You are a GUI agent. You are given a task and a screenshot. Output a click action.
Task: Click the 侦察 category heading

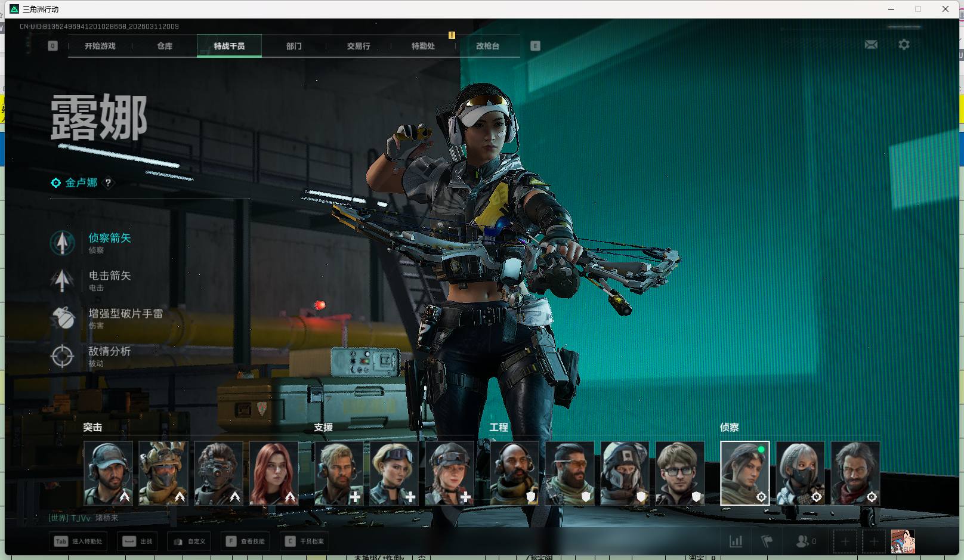click(x=730, y=428)
